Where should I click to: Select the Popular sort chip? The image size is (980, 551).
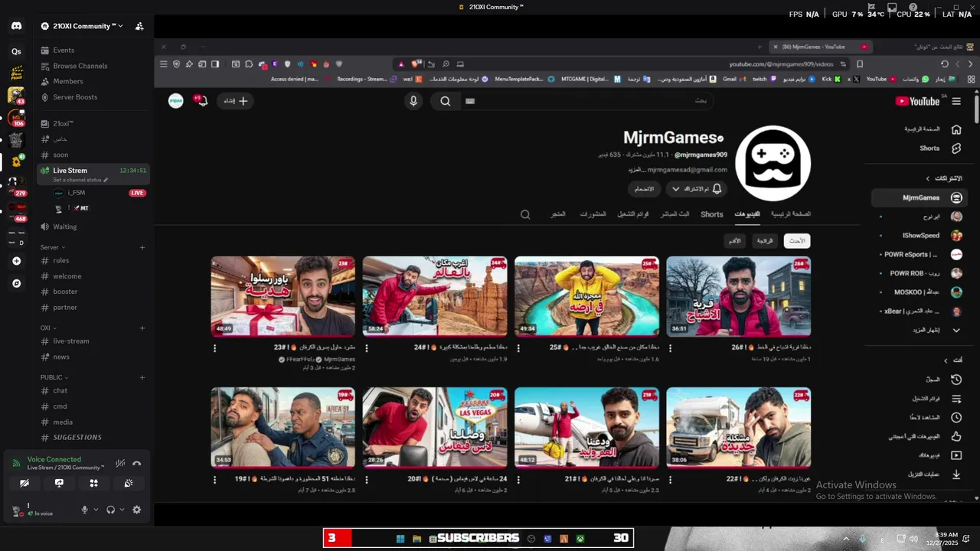point(765,241)
